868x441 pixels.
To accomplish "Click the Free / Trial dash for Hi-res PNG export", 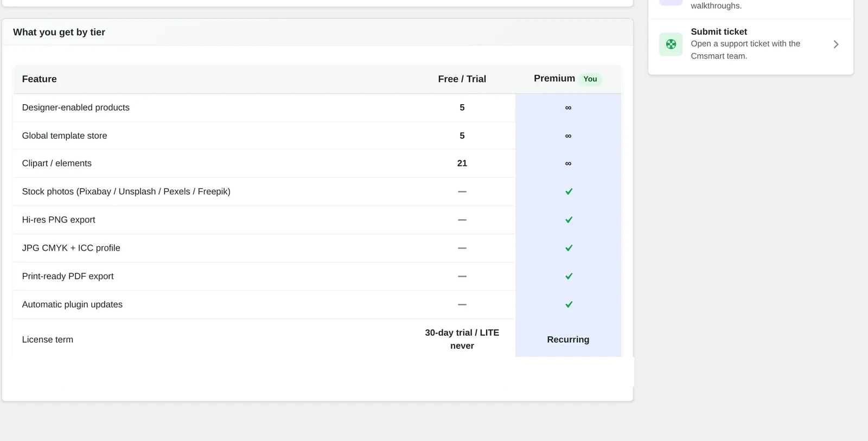I will tap(462, 220).
